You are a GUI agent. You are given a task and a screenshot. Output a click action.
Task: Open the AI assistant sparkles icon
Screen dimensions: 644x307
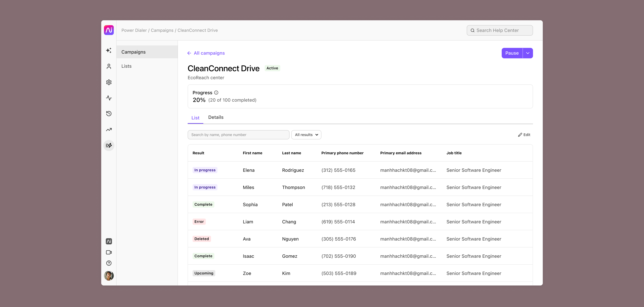click(109, 50)
